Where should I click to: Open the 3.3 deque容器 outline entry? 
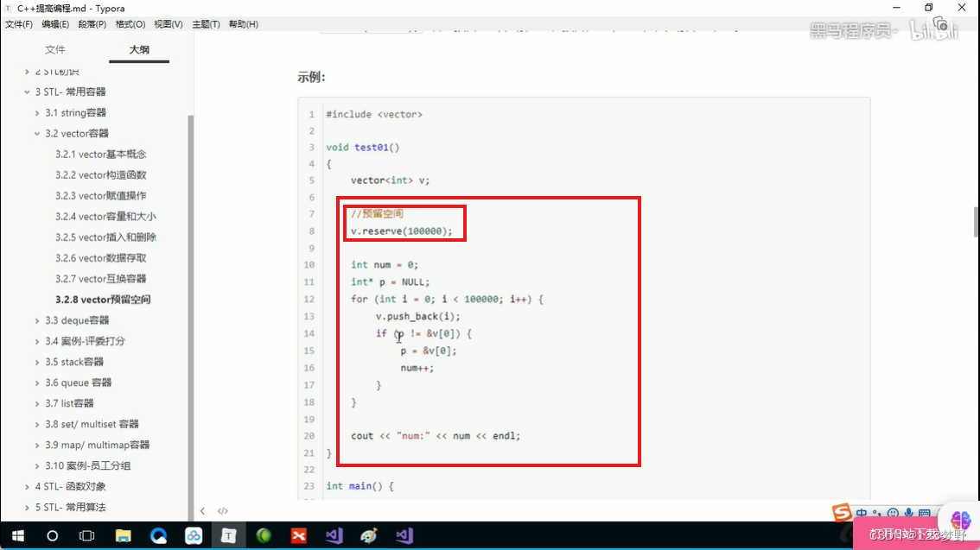[77, 320]
